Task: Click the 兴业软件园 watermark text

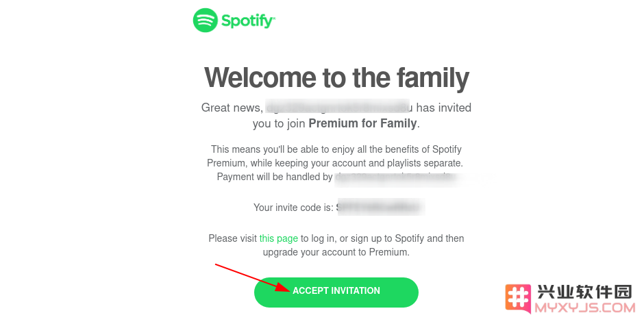Action: click(584, 292)
